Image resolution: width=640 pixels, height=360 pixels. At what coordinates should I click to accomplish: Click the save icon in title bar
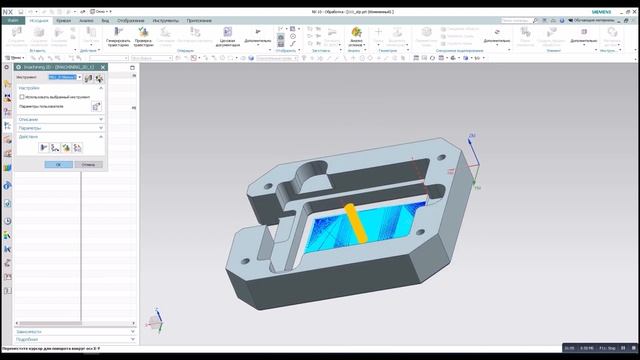(21, 12)
